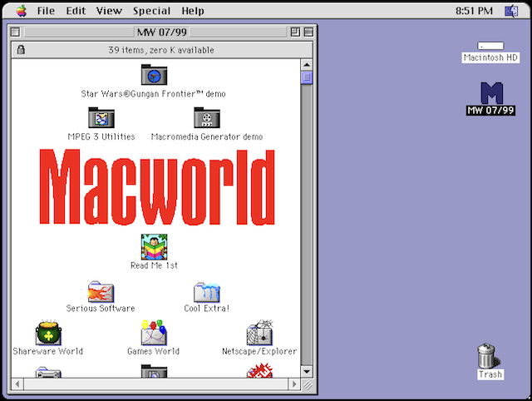Open the Special menu

tap(151, 11)
